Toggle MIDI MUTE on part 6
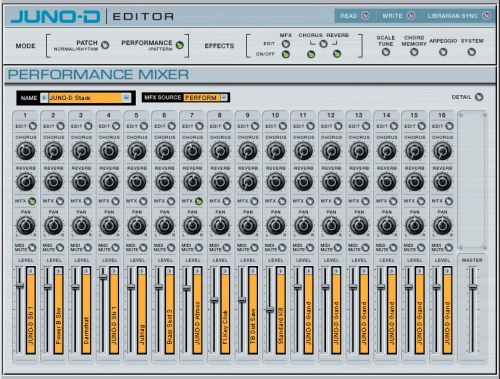The width and height of the screenshot is (500, 379). tap(171, 248)
